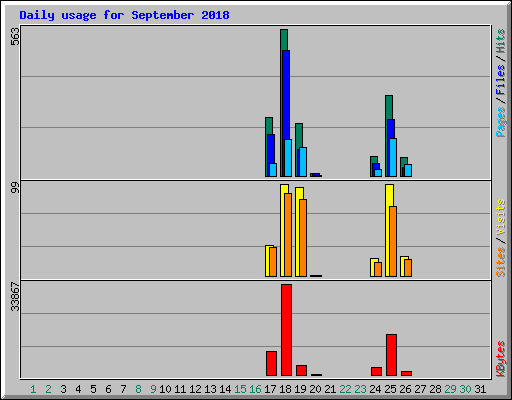Viewport: 512px width, 400px height.
Task: Click day label "26" on the x-axis
Action: pos(405,389)
